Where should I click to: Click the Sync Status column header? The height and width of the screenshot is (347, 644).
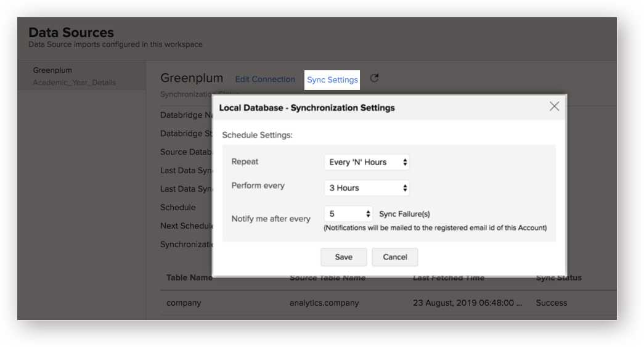click(x=558, y=278)
